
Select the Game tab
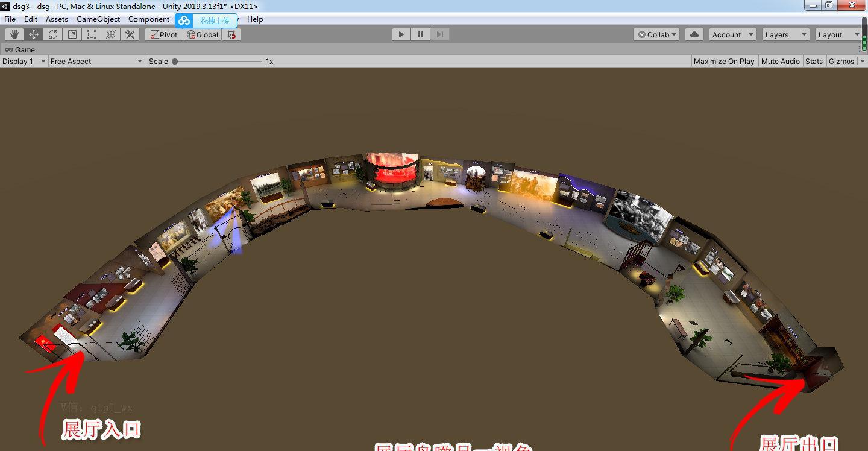(20, 49)
